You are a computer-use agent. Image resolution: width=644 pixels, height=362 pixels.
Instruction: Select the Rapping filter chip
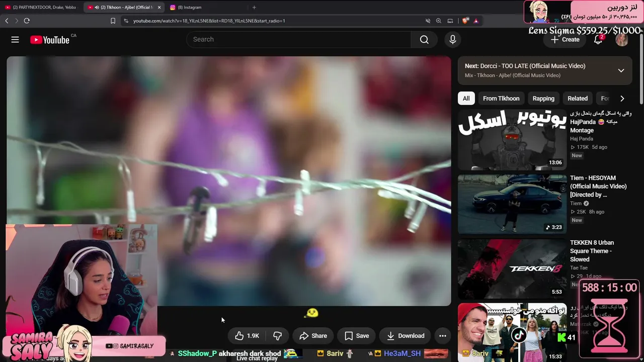coord(543,99)
